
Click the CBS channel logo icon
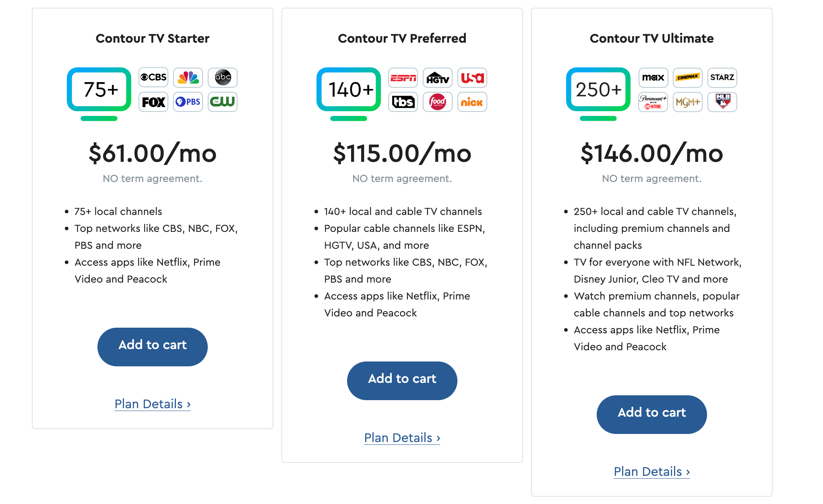[153, 77]
